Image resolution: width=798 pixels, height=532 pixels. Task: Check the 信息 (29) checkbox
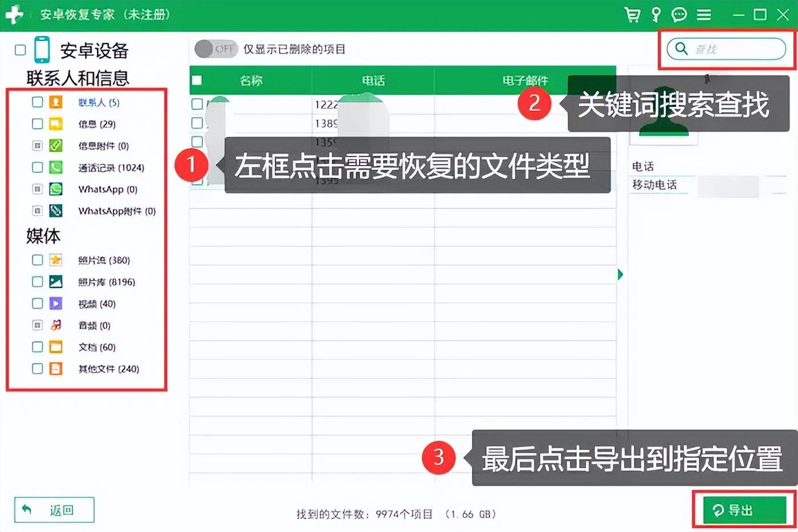tap(37, 124)
